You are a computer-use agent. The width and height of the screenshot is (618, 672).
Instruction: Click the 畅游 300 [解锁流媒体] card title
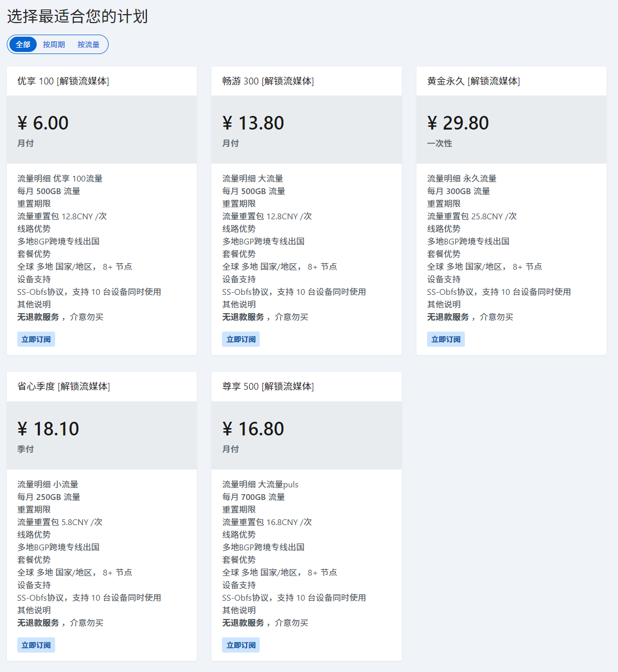tap(268, 81)
